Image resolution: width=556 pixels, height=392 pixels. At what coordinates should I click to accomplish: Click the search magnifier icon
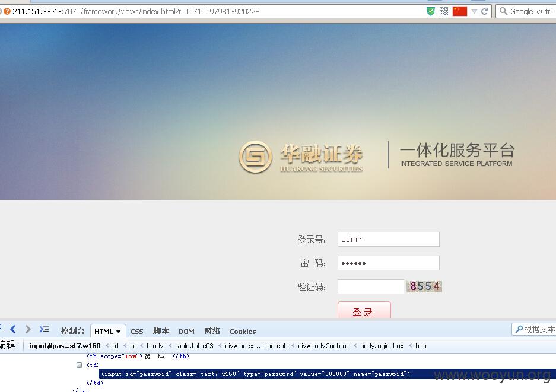click(x=503, y=11)
